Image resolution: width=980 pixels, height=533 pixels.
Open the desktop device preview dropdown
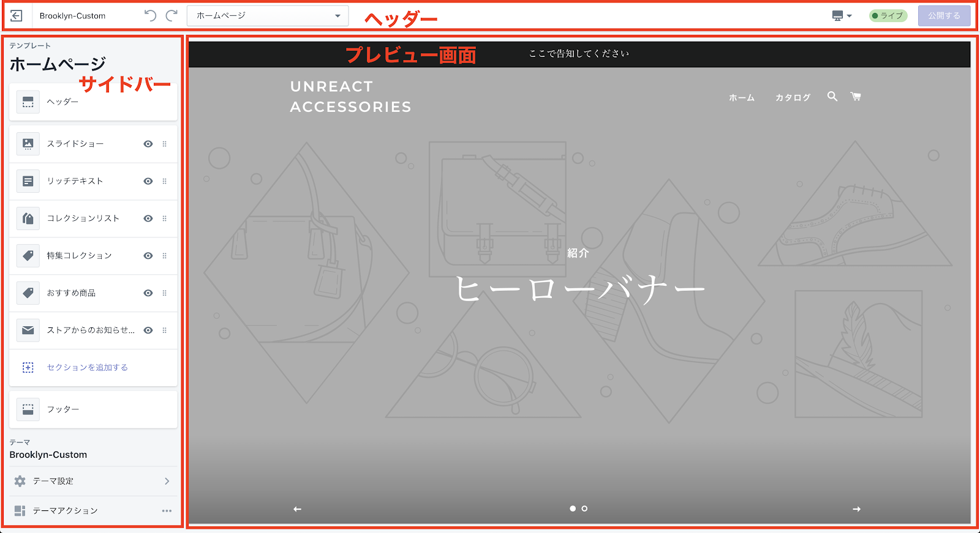[842, 16]
